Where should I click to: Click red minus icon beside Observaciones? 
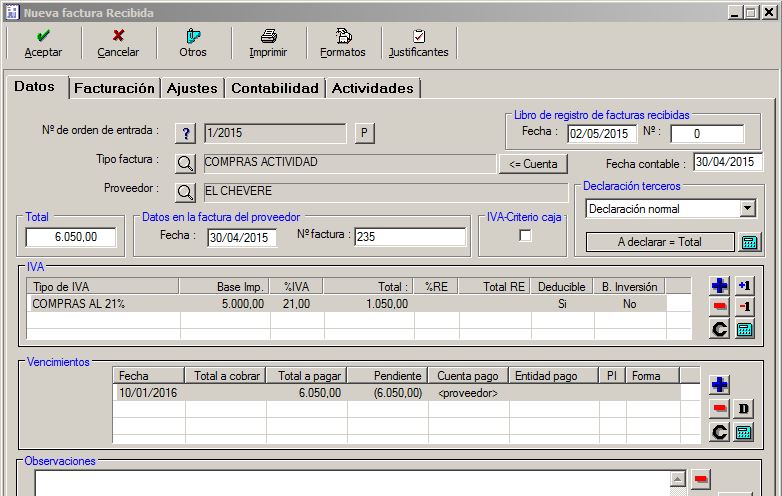701,480
